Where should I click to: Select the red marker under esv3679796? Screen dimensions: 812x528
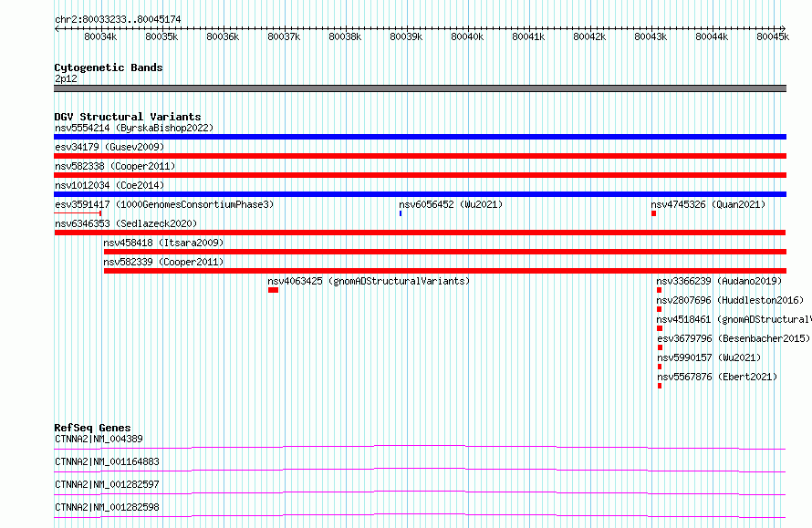[660, 347]
